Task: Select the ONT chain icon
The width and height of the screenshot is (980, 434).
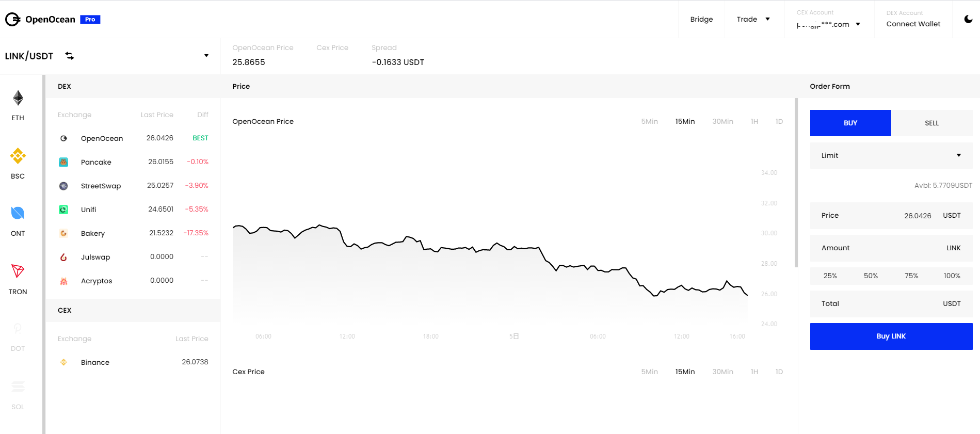Action: pos(18,213)
